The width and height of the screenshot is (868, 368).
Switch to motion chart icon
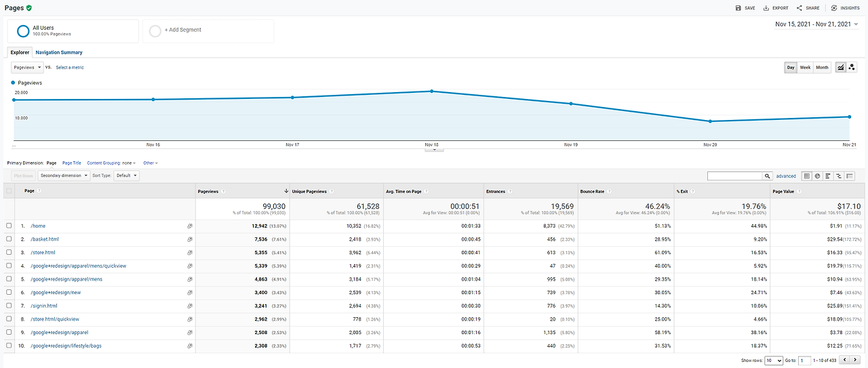tap(852, 67)
